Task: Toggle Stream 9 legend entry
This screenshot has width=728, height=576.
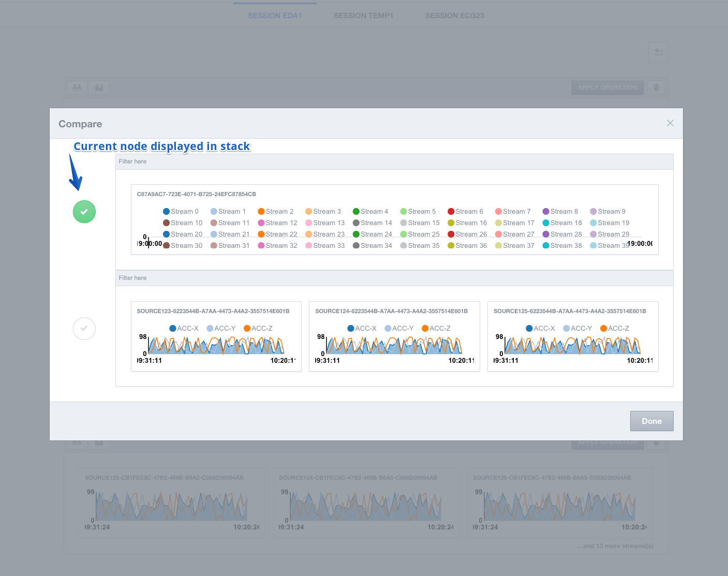Action: click(x=608, y=211)
